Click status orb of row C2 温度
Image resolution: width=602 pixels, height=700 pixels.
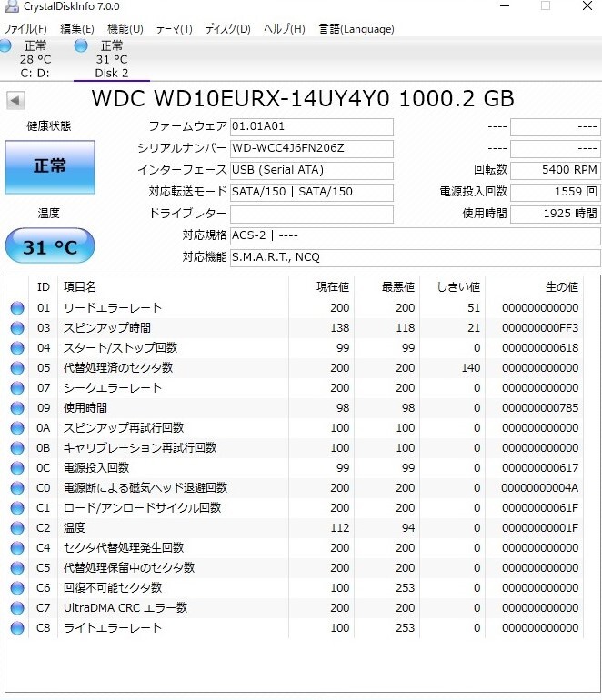point(17,528)
